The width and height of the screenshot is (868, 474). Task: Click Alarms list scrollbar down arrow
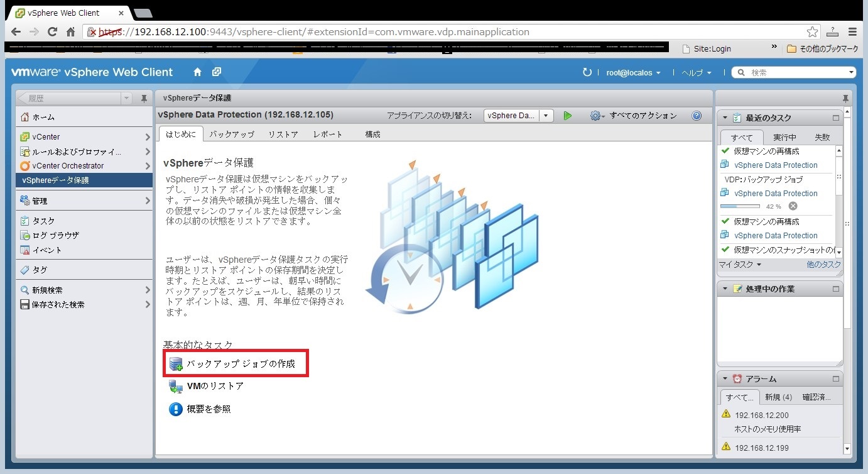pyautogui.click(x=847, y=449)
